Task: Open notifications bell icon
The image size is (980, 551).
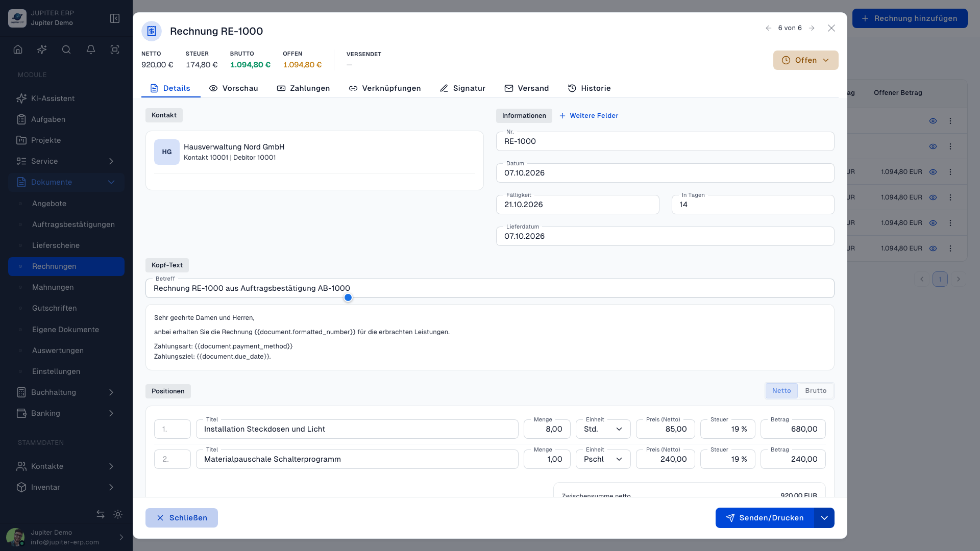Action: (91, 49)
